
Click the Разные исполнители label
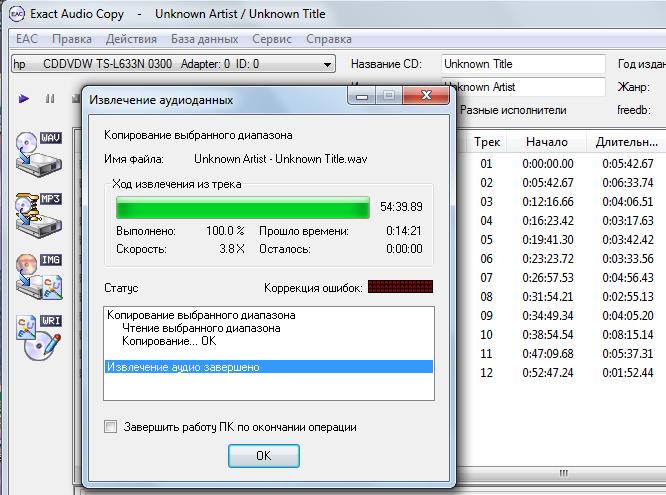pyautogui.click(x=513, y=110)
